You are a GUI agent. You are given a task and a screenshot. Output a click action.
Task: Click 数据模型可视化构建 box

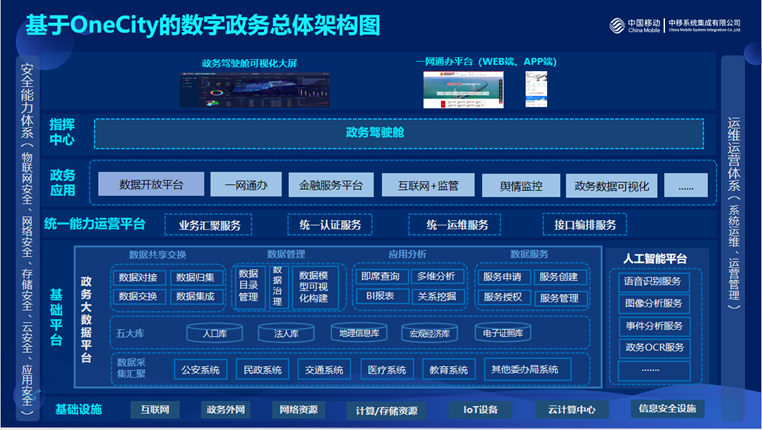pyautogui.click(x=315, y=287)
